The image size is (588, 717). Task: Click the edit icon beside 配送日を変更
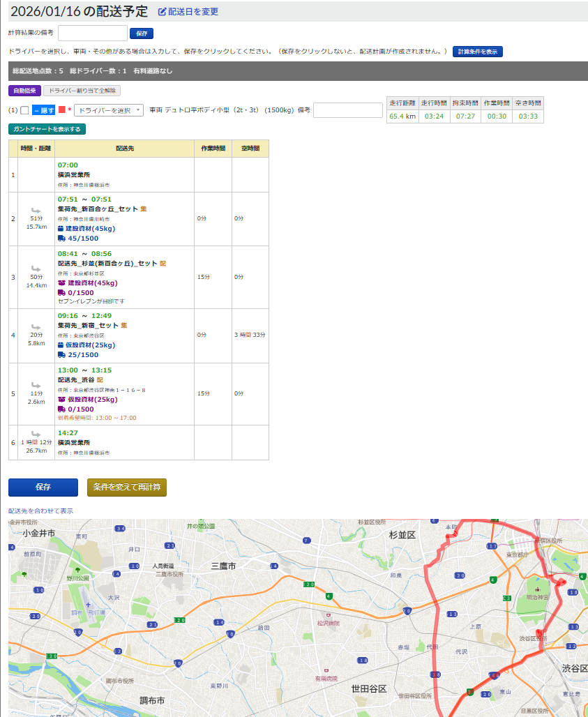(x=163, y=12)
